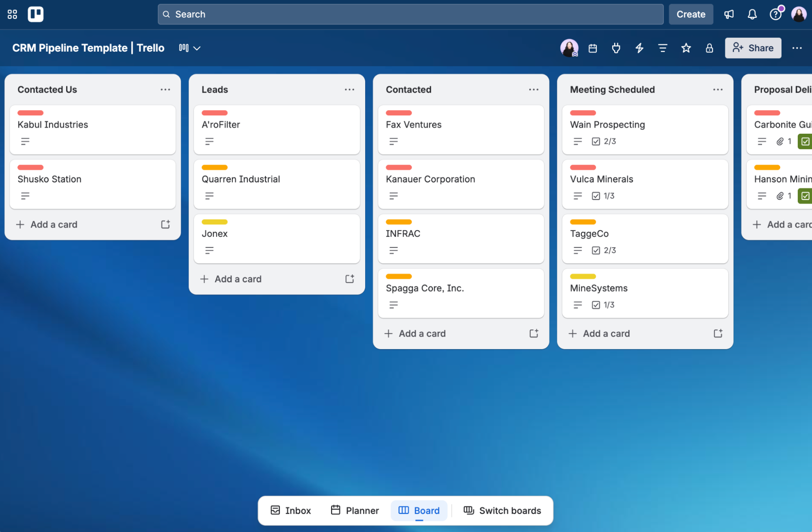Click the Create button
The width and height of the screenshot is (812, 532).
click(691, 14)
